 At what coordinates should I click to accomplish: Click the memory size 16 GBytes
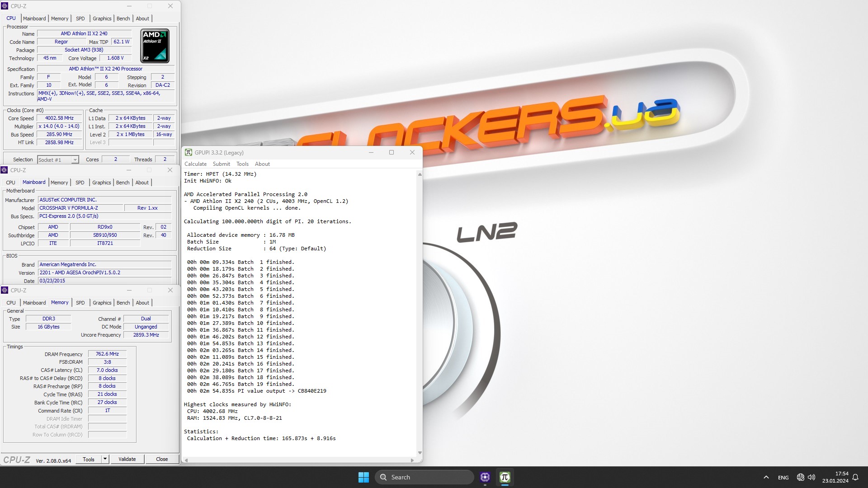tap(48, 327)
